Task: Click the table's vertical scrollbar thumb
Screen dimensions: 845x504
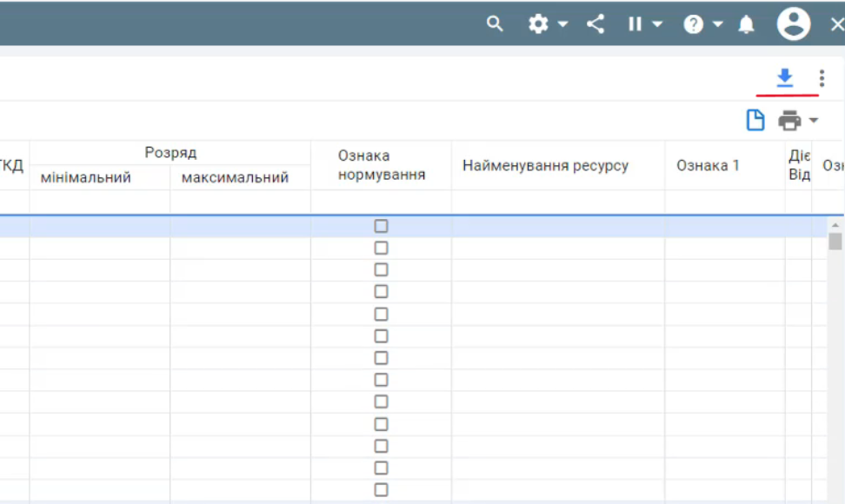Action: [x=835, y=242]
